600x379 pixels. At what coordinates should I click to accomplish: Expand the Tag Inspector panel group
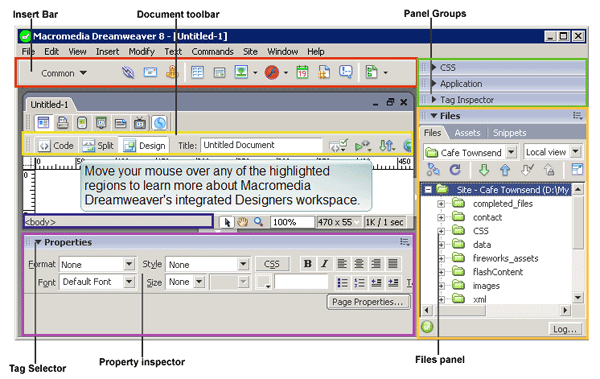(x=434, y=100)
